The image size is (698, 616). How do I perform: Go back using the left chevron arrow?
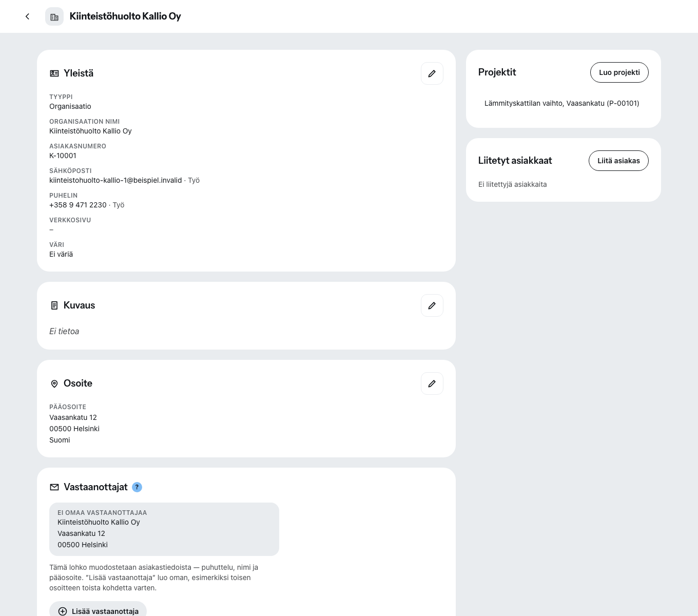tap(27, 16)
